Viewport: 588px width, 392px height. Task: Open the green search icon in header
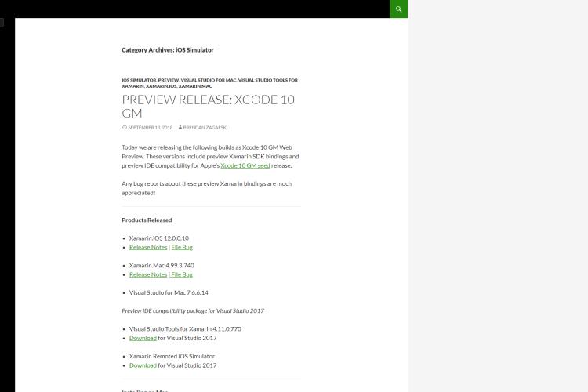(398, 9)
